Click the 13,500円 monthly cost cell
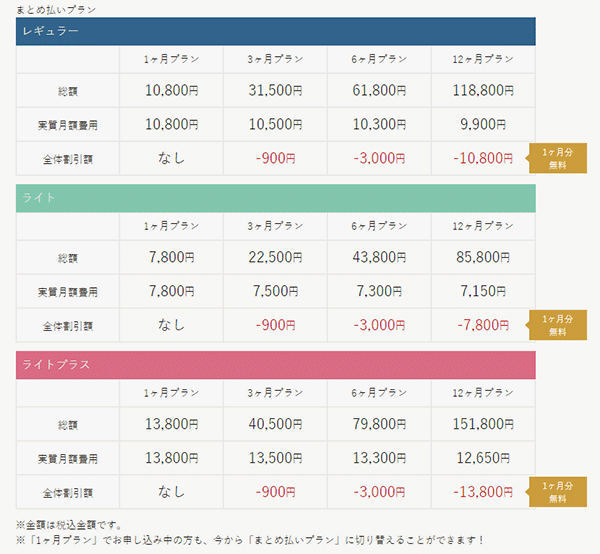The width and height of the screenshot is (600, 554). 276,458
